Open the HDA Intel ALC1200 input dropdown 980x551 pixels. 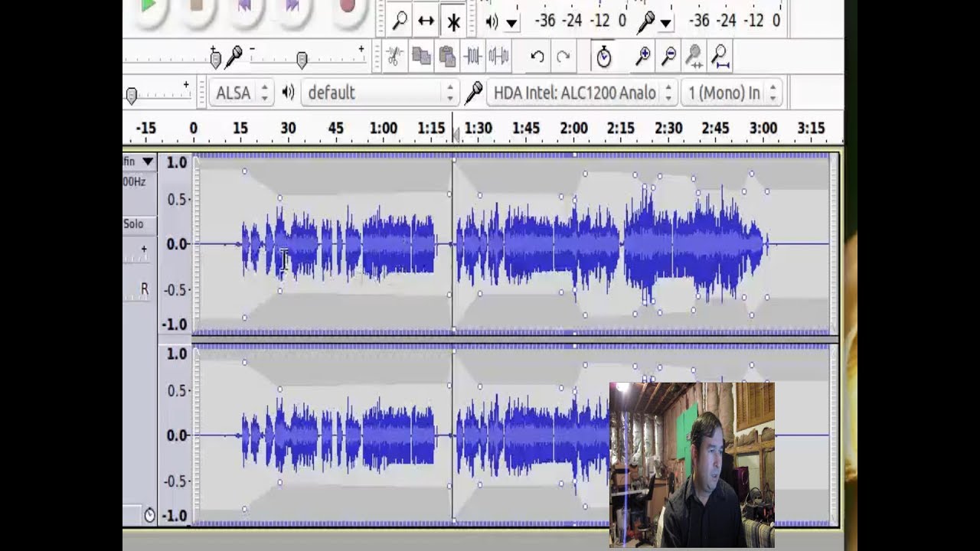(x=582, y=93)
